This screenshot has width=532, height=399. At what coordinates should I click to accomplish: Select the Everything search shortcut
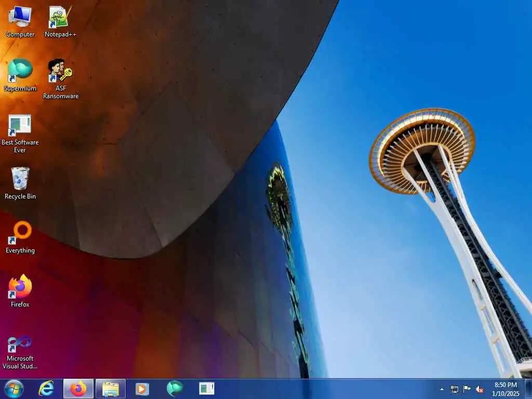[x=20, y=237]
